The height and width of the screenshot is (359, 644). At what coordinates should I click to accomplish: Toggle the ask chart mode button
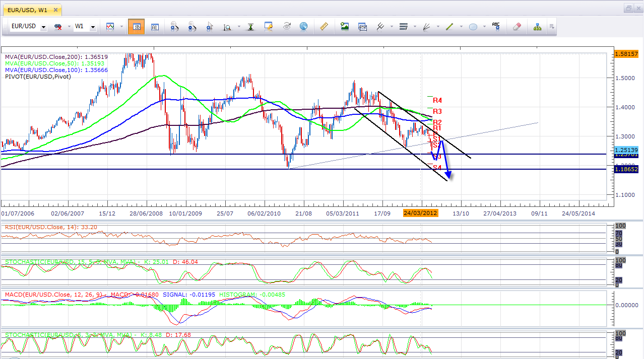coord(155,27)
